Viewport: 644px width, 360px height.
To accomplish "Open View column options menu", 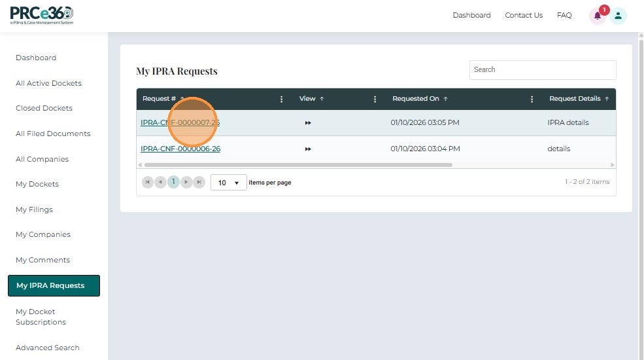I will 375,99.
